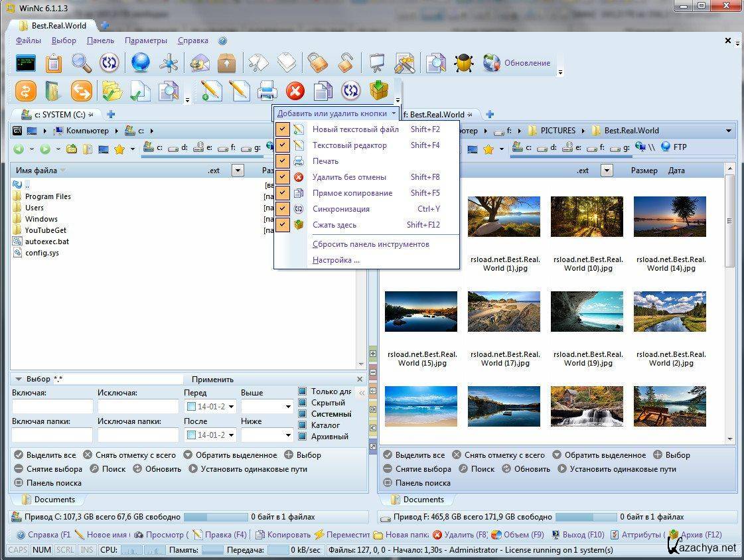Viewport: 744px width, 560px height.
Task: Click the printer icon in second toolbar
Action: [267, 90]
